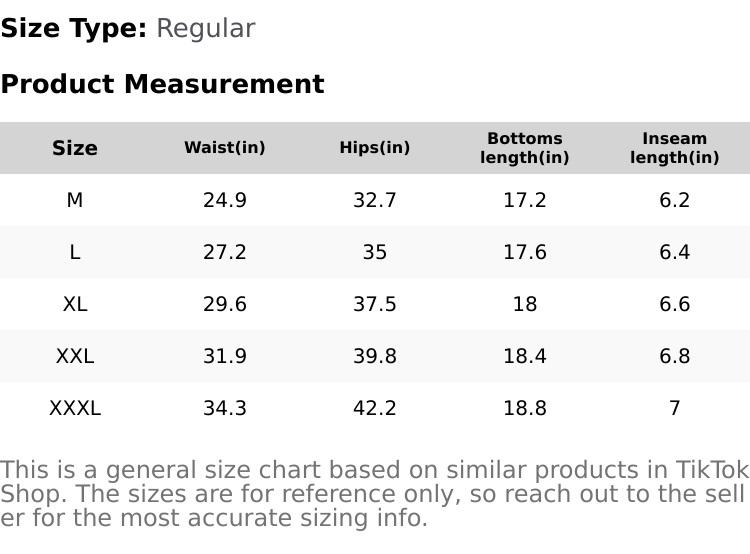
Task: Click waist value 34.3 for XXXL
Action: point(225,408)
